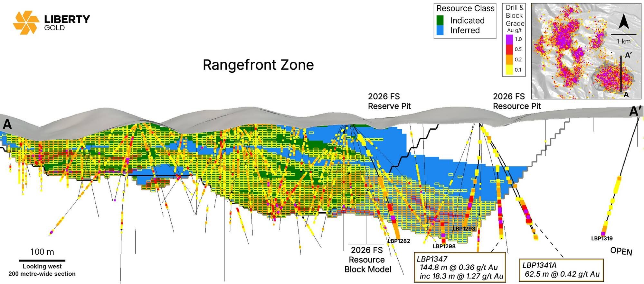Click the LBP1341A intercept callout box
Screen dimensions: 644x284
click(x=561, y=270)
